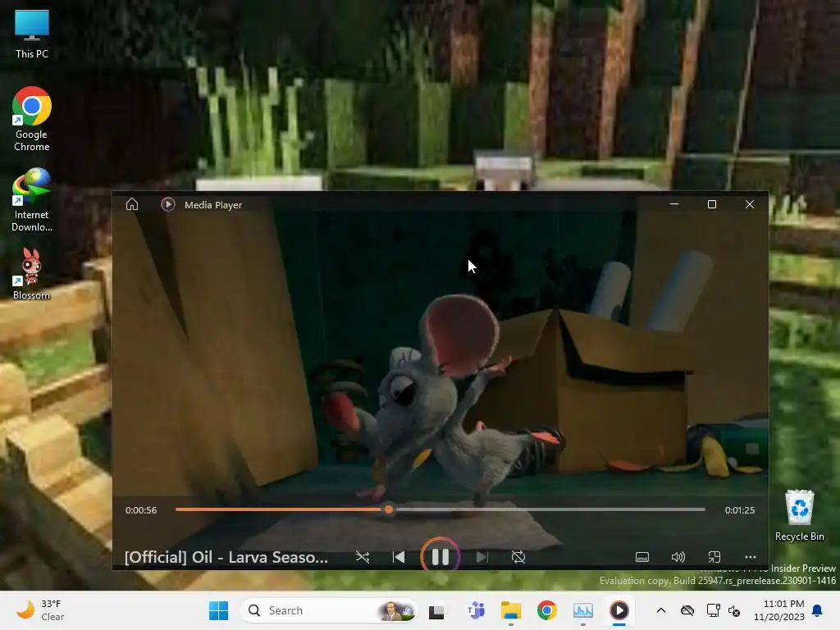Viewport: 840px width, 630px height.
Task: Open notifications bell icon
Action: 817,610
